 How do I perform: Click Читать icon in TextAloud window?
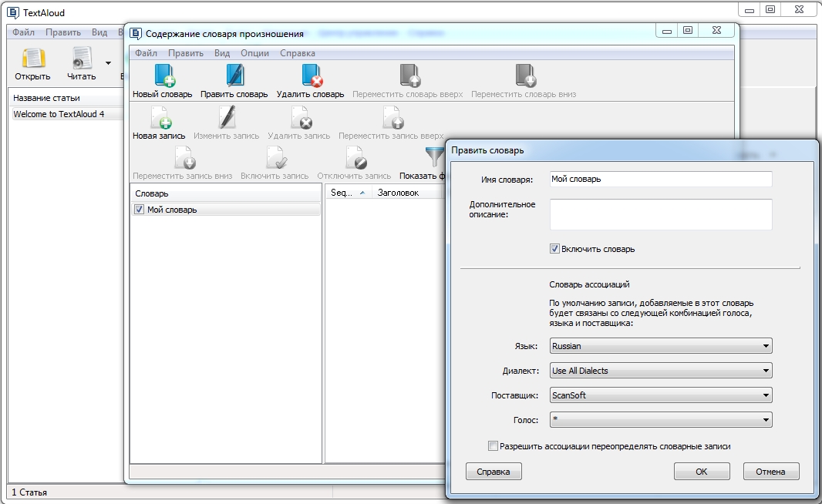click(82, 58)
